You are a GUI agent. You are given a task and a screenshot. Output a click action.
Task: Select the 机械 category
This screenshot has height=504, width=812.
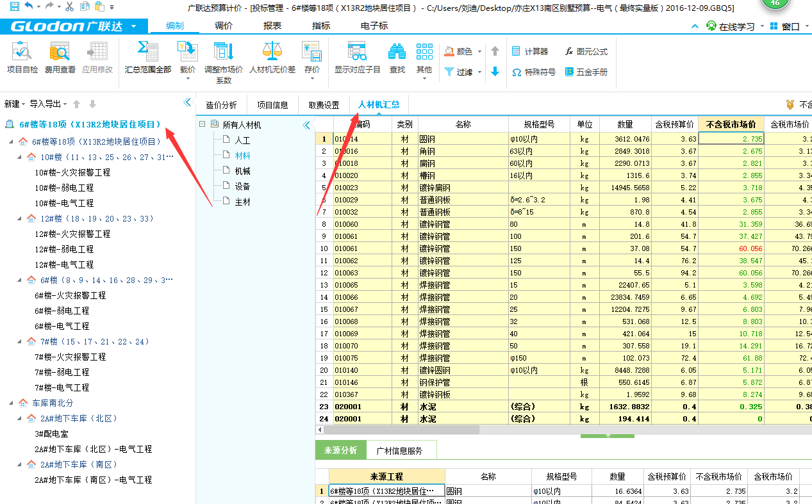pos(242,171)
